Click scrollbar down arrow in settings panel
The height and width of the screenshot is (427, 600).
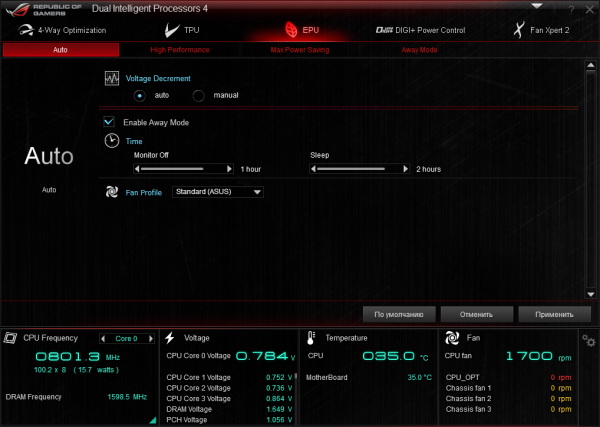click(x=590, y=294)
